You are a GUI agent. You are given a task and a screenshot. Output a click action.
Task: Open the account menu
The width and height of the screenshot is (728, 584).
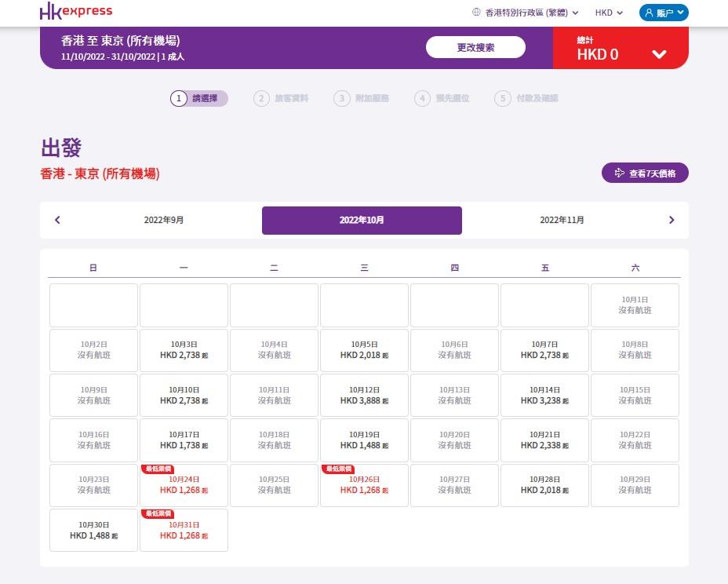point(664,13)
